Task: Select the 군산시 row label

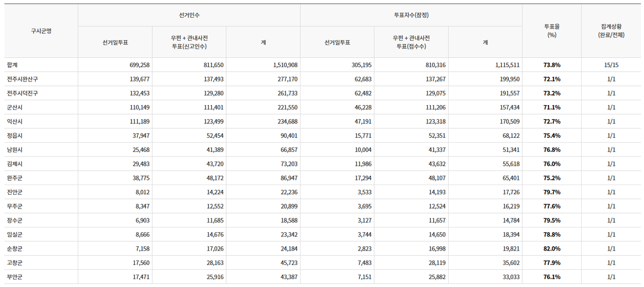Action: 15,107
